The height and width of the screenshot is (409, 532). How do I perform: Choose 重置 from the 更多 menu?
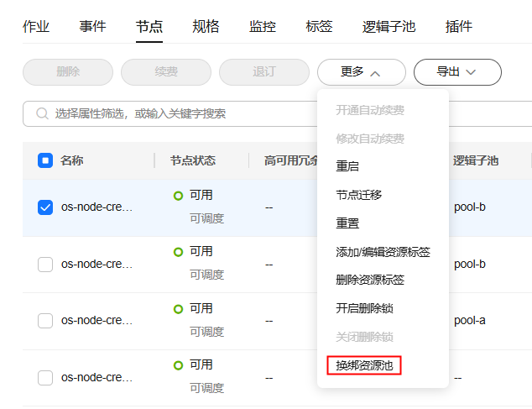click(347, 223)
